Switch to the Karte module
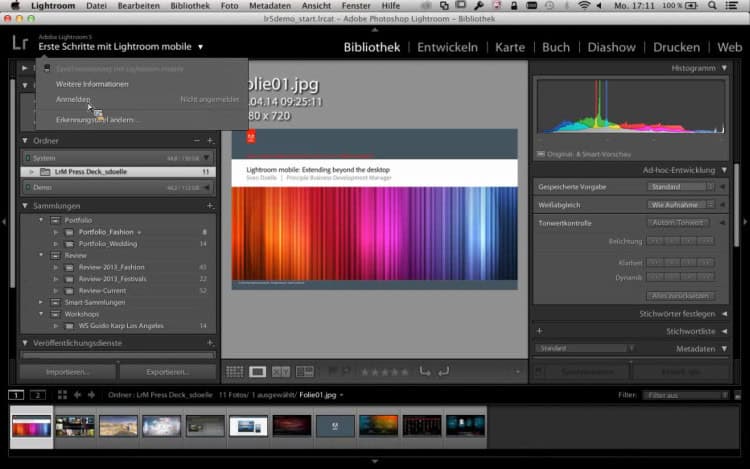The width and height of the screenshot is (750, 469). coord(510,47)
